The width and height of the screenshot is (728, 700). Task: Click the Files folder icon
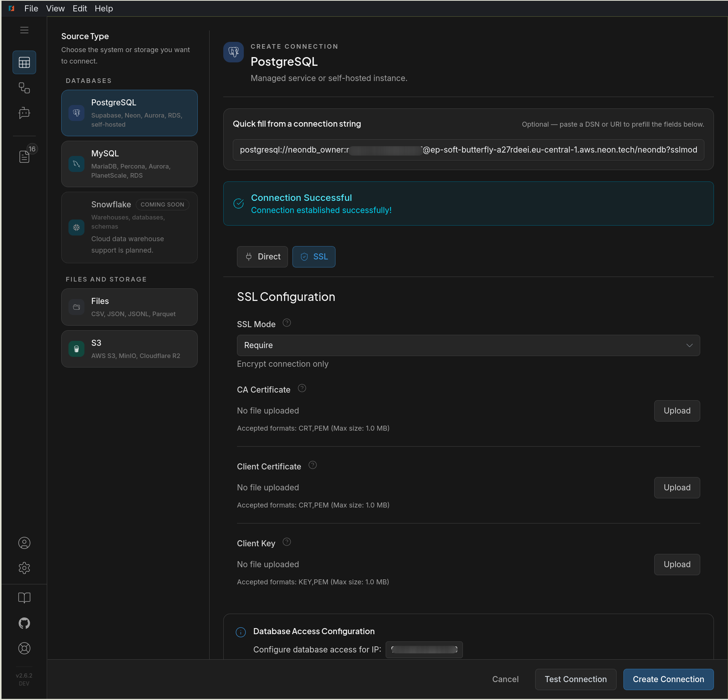point(76,307)
